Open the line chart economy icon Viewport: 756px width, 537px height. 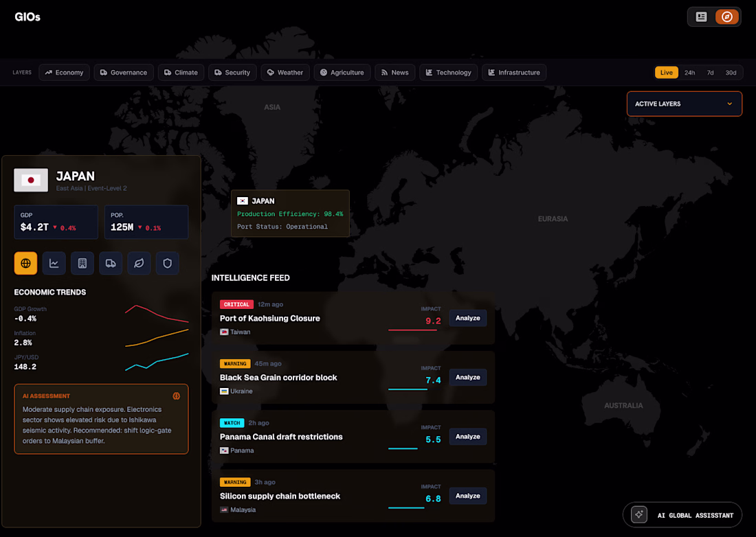pyautogui.click(x=54, y=263)
